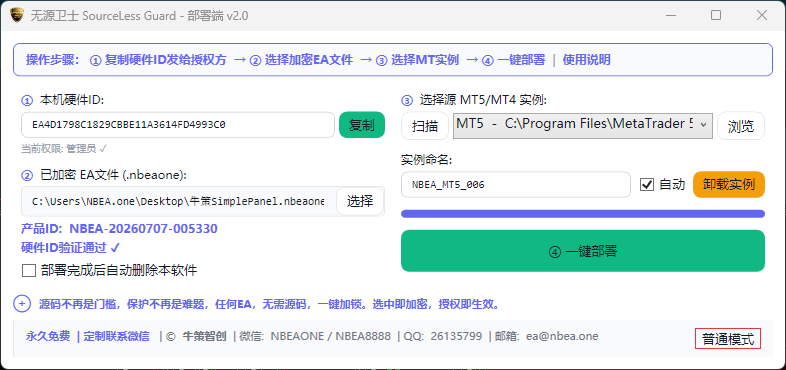Maximize the deployment window
786x370 pixels.
click(716, 16)
